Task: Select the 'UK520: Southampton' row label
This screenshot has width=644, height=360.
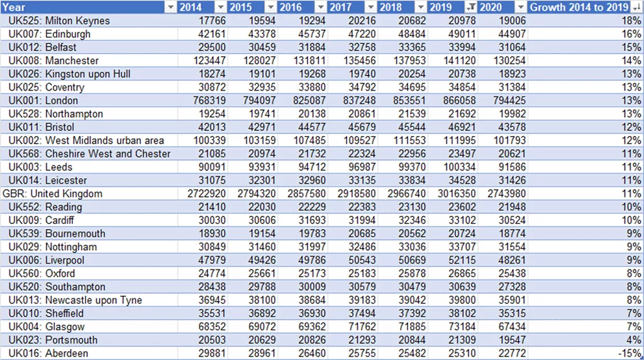Action: coord(57,287)
